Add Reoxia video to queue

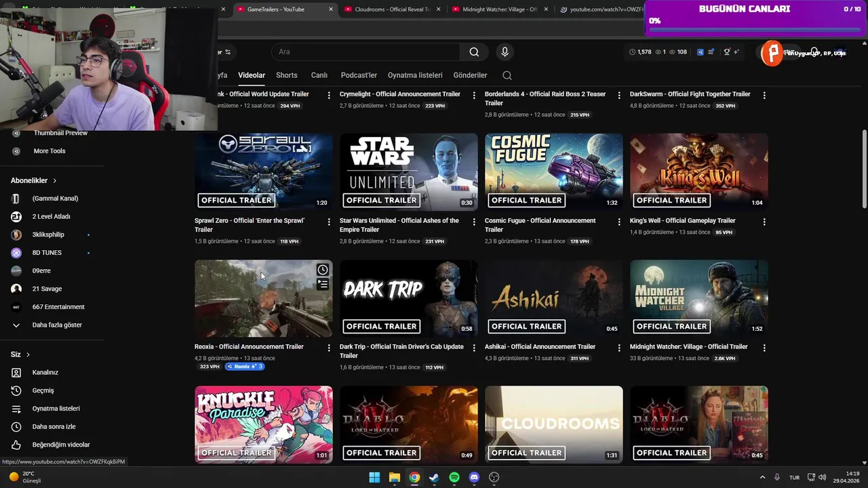point(323,284)
